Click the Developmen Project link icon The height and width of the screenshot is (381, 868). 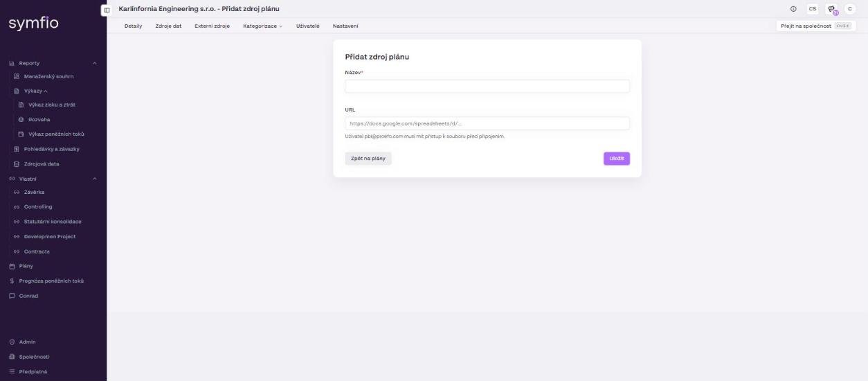[17, 236]
